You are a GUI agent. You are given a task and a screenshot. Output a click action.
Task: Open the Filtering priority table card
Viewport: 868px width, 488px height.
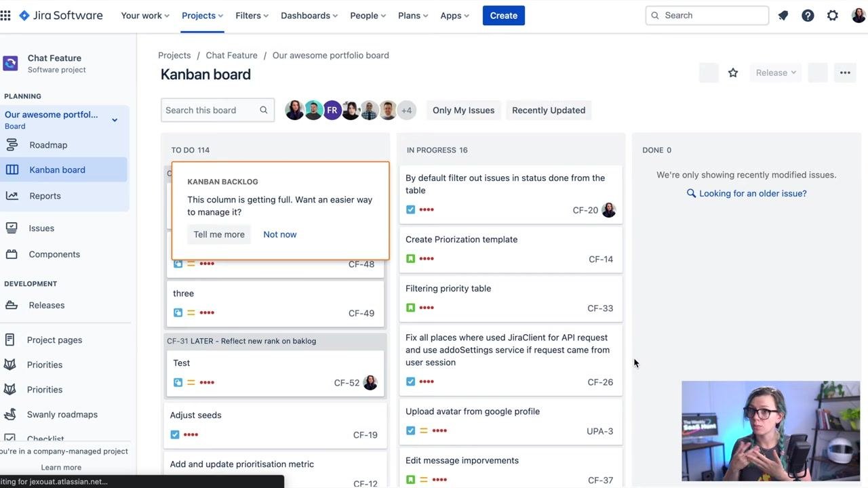(x=511, y=298)
